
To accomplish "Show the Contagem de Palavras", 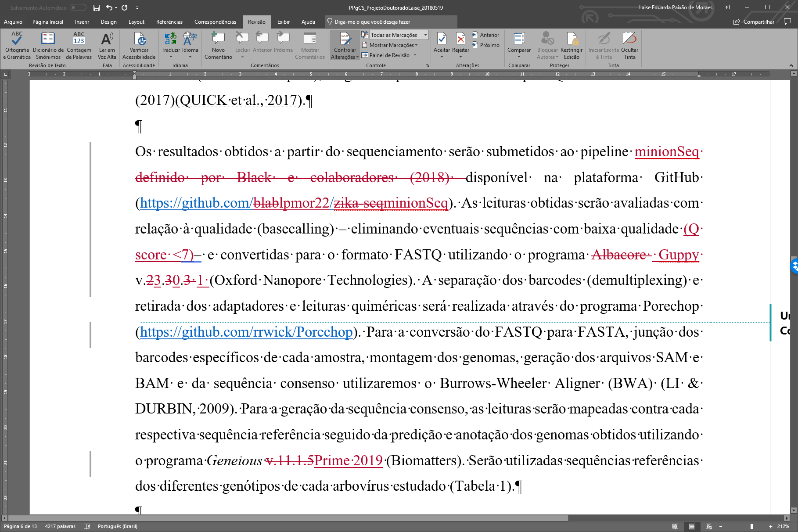I will [79, 45].
